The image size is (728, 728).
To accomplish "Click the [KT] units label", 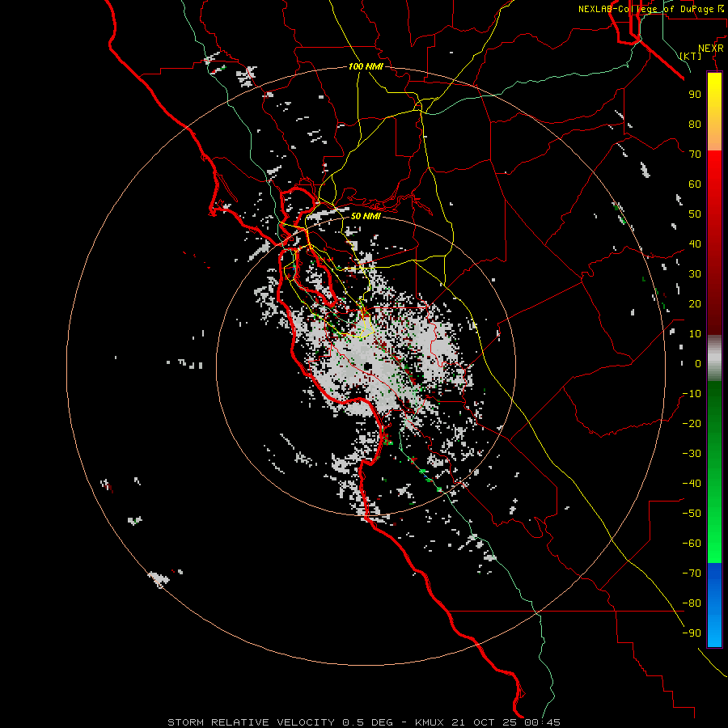I will (690, 56).
